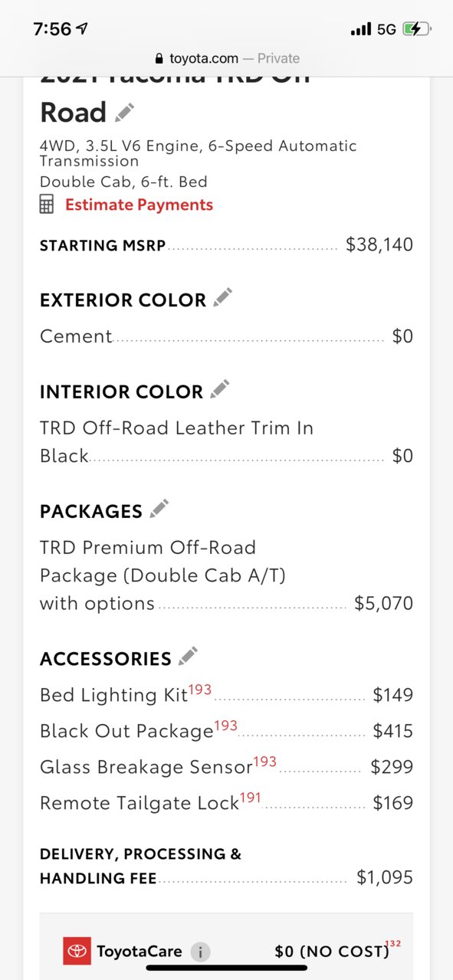Tap the toyota.com address bar
Screen dimensions: 453x980
pyautogui.click(x=227, y=58)
